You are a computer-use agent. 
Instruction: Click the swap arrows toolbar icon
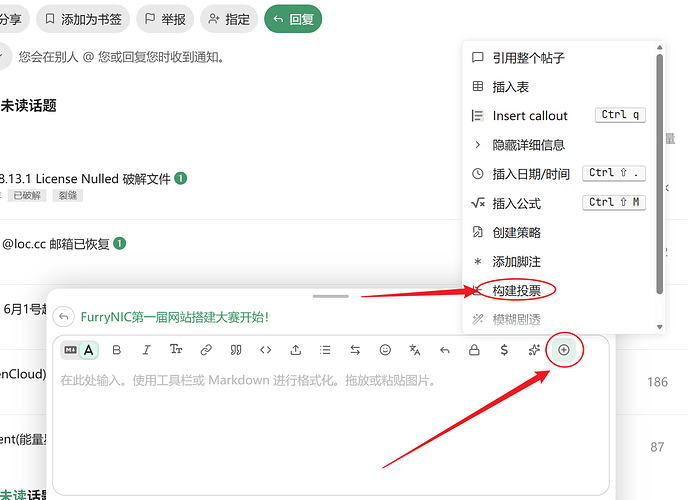coord(355,350)
